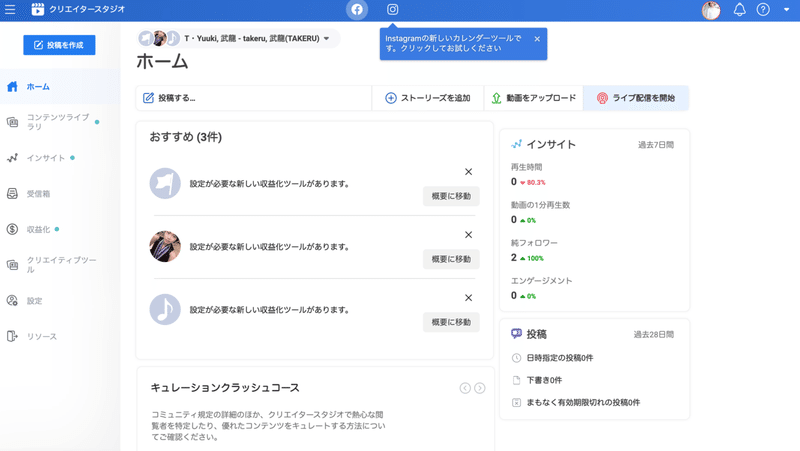The width and height of the screenshot is (800, 451).
Task: Open the help question mark icon
Action: [x=763, y=9]
